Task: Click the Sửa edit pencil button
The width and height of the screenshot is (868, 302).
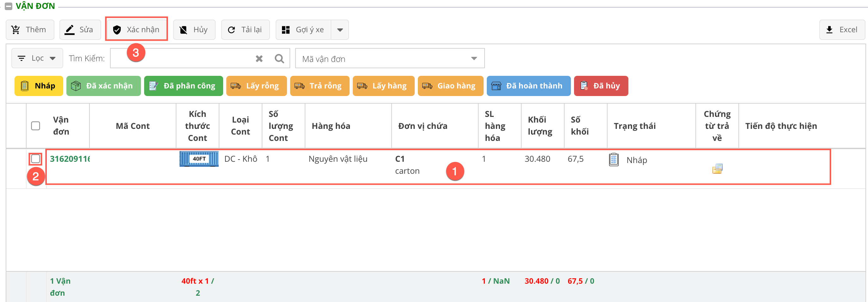Action: [80, 30]
